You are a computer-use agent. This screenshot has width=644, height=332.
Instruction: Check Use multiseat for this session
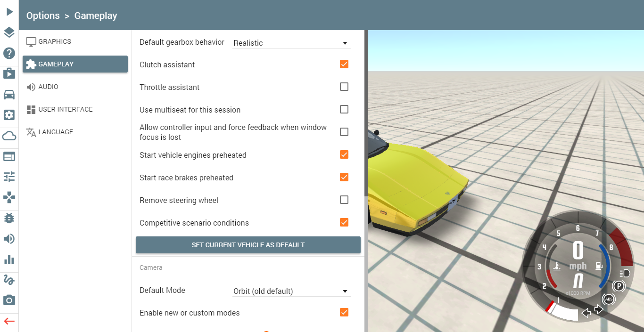(344, 109)
